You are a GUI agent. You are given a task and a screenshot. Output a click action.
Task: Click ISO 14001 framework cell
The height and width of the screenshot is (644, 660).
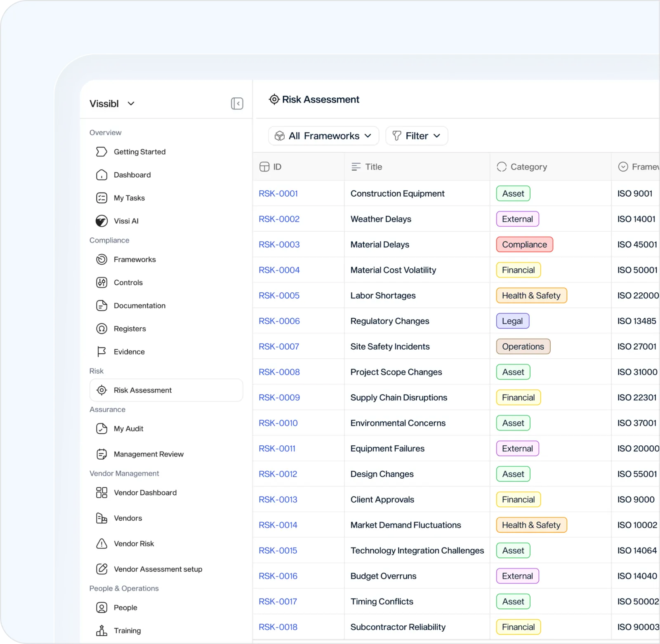point(636,219)
